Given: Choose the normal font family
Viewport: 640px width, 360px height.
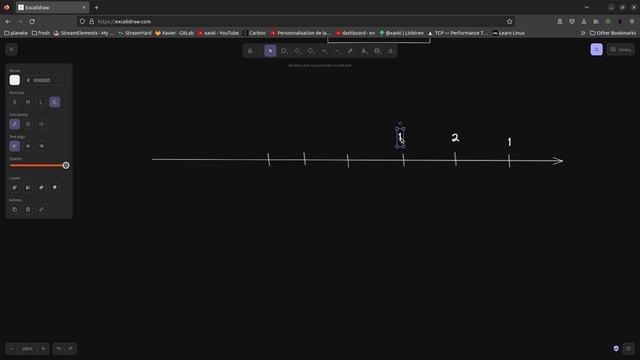Looking at the screenshot, I should point(28,124).
